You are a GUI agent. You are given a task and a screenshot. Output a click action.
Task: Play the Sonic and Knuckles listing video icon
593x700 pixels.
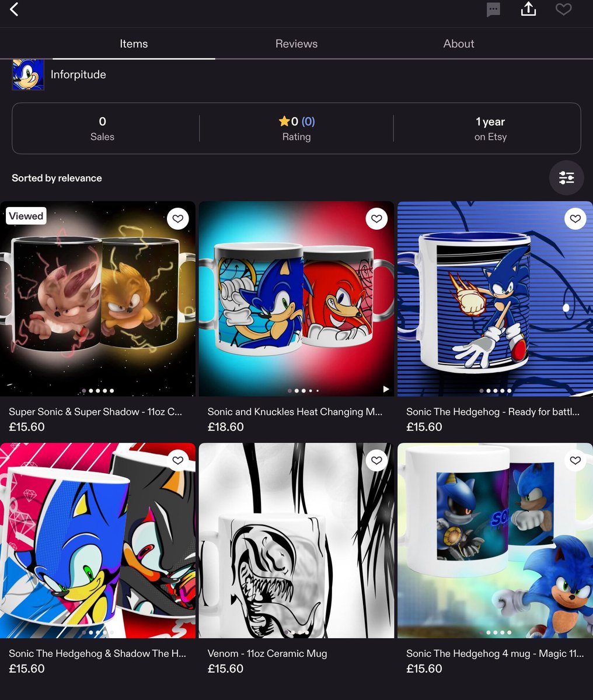pos(385,389)
